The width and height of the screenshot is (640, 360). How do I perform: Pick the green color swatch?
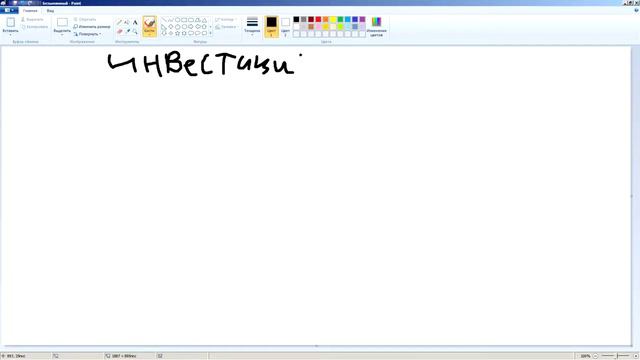pyautogui.click(x=340, y=19)
